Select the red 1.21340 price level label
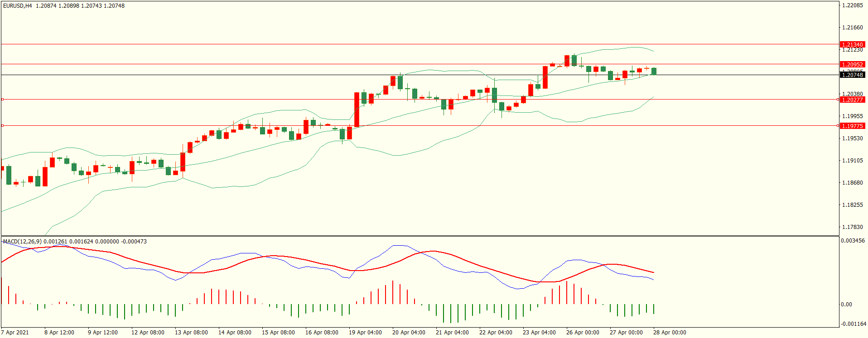Image resolution: width=868 pixels, height=338 pixels. coord(852,44)
